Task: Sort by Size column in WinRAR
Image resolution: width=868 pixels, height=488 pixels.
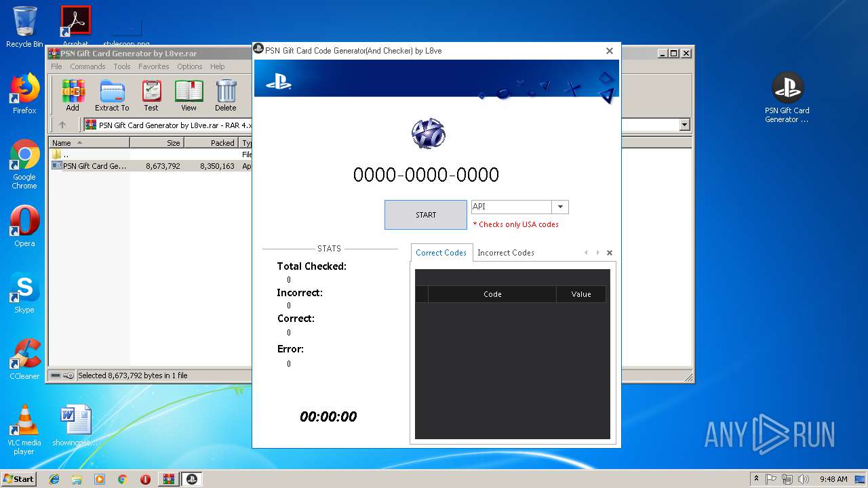Action: coord(157,143)
